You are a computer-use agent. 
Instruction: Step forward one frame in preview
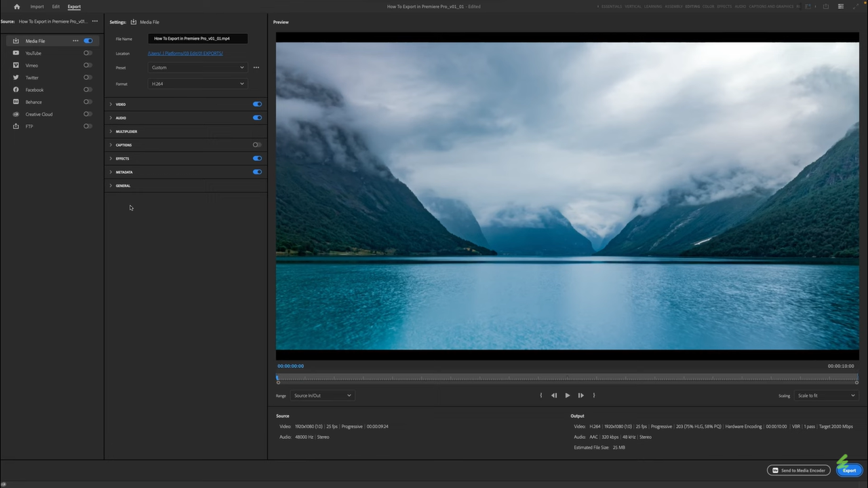tap(580, 395)
